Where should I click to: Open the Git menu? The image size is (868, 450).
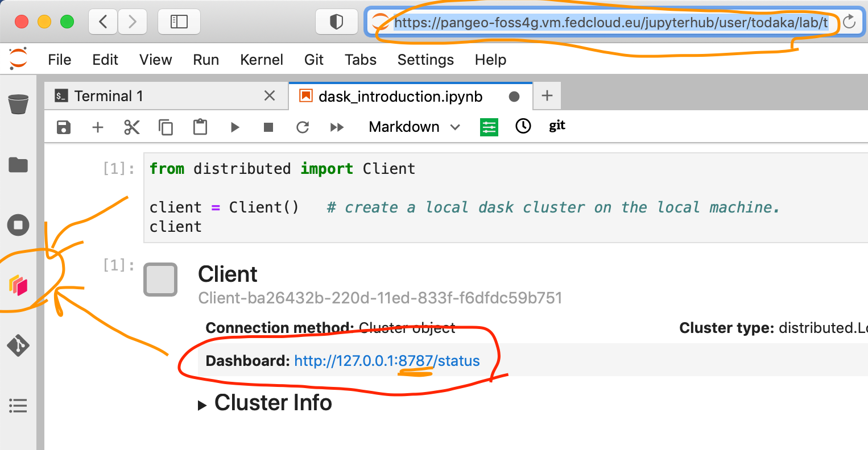click(314, 60)
